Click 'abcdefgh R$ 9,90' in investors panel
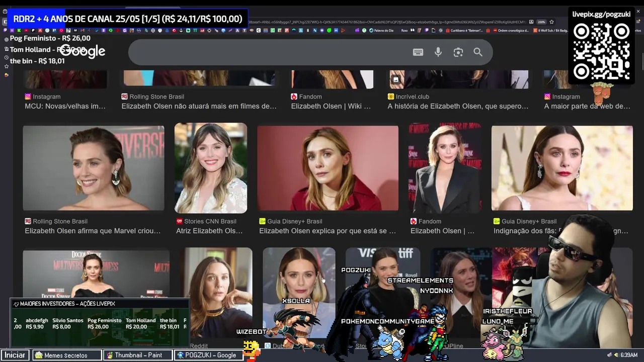The height and width of the screenshot is (362, 644). 37,323
